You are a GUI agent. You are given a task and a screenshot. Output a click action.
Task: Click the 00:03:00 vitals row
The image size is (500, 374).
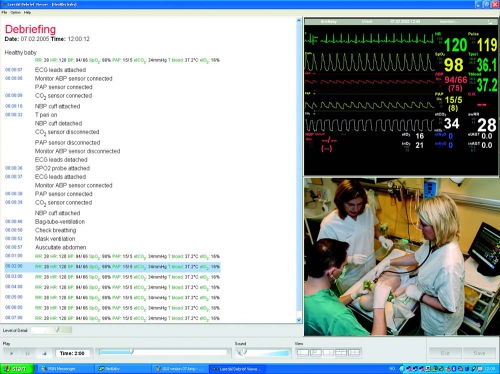click(112, 277)
